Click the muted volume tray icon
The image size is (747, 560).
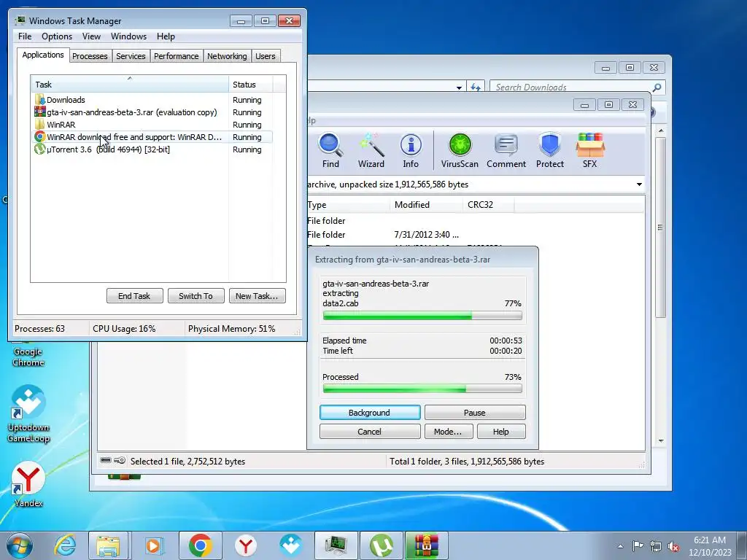(673, 546)
